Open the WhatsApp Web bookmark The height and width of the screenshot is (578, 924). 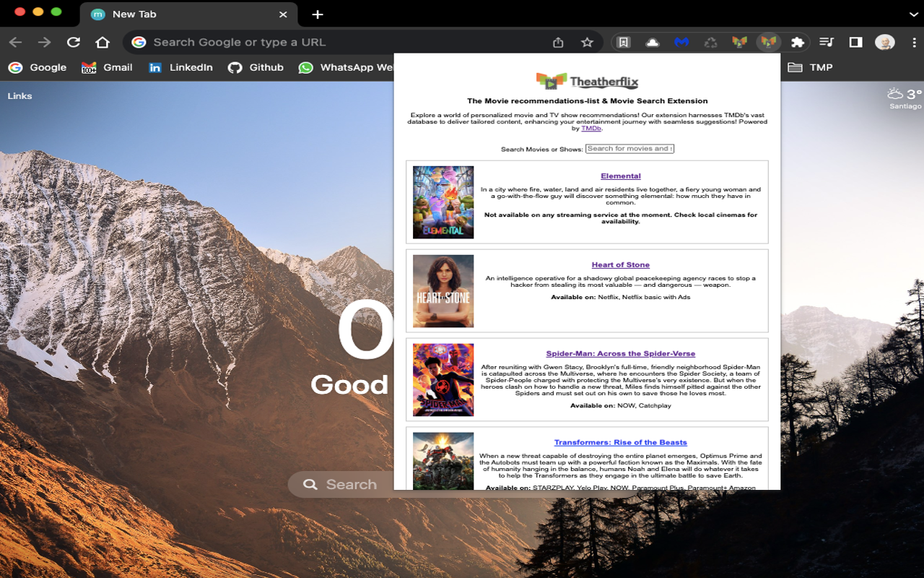[x=346, y=67]
